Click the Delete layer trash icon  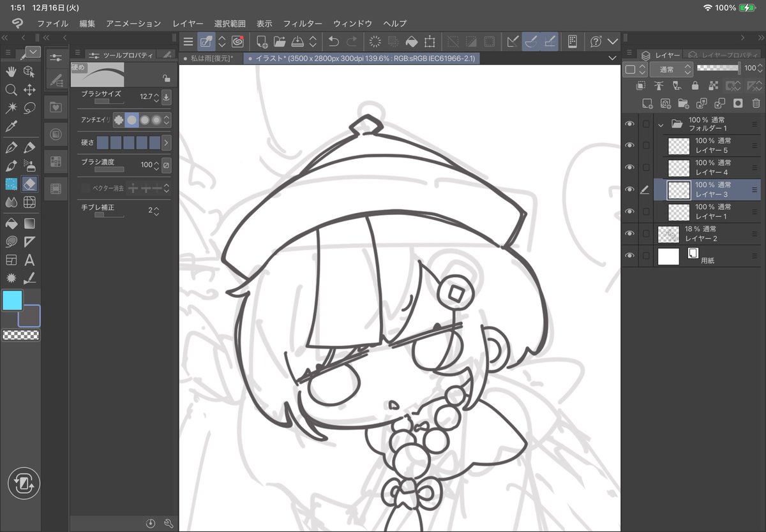756,103
